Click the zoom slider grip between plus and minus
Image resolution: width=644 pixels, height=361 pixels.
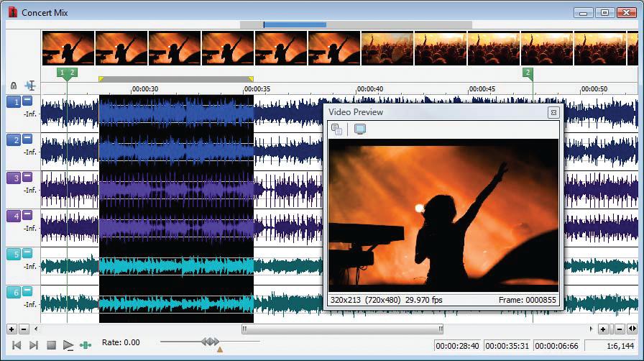pyautogui.click(x=612, y=329)
